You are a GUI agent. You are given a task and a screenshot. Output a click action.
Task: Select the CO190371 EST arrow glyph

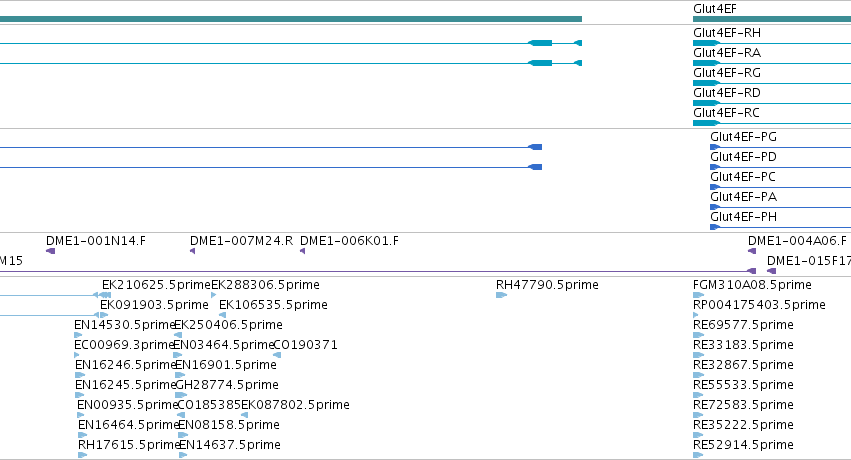tap(277, 355)
